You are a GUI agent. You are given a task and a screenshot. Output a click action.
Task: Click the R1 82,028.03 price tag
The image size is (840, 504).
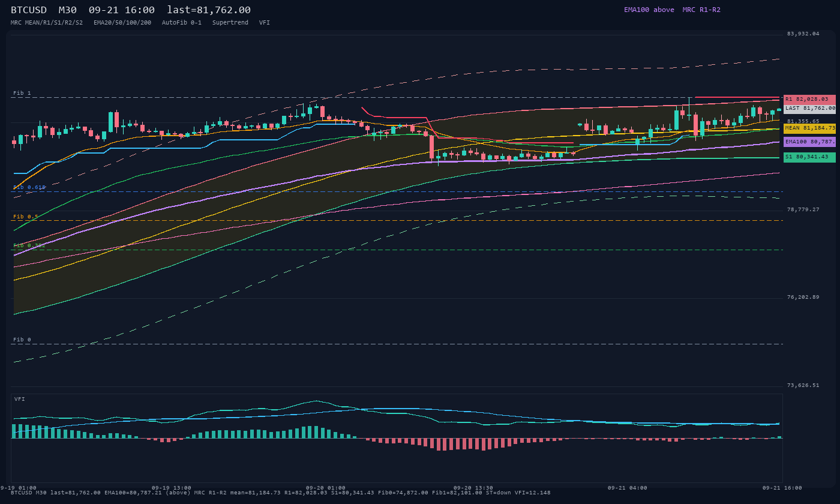pyautogui.click(x=809, y=99)
